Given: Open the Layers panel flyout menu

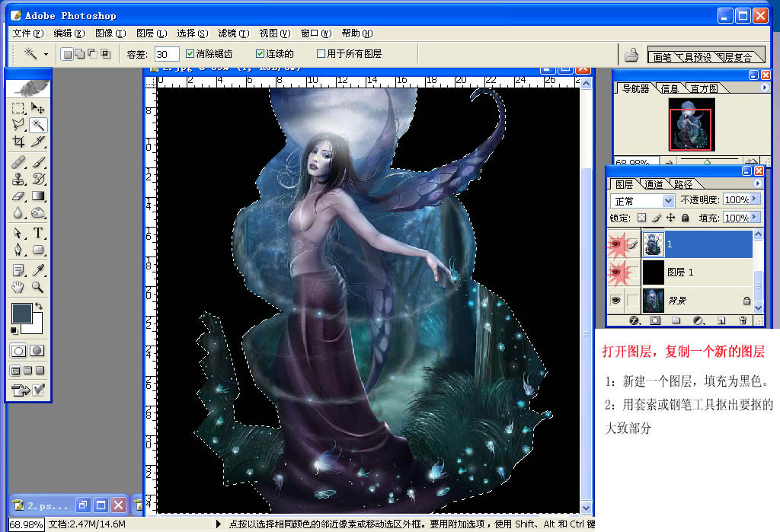Looking at the screenshot, I should [757, 183].
